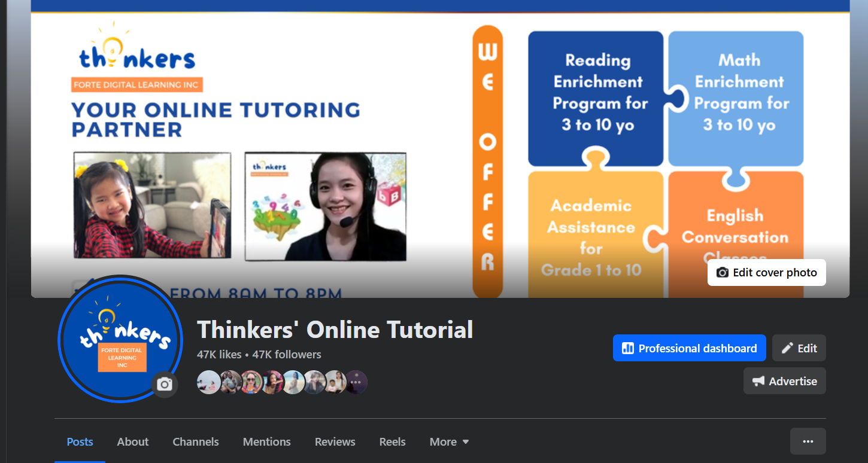Image resolution: width=868 pixels, height=463 pixels.
Task: Click the Thinkers' Online Tutorial page name
Action: pyautogui.click(x=335, y=330)
